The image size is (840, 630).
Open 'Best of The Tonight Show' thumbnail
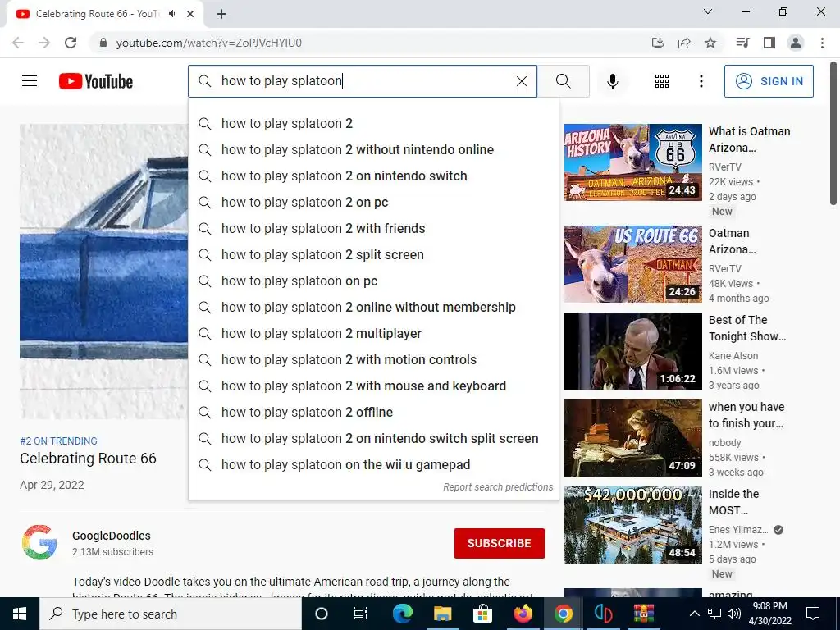point(632,351)
